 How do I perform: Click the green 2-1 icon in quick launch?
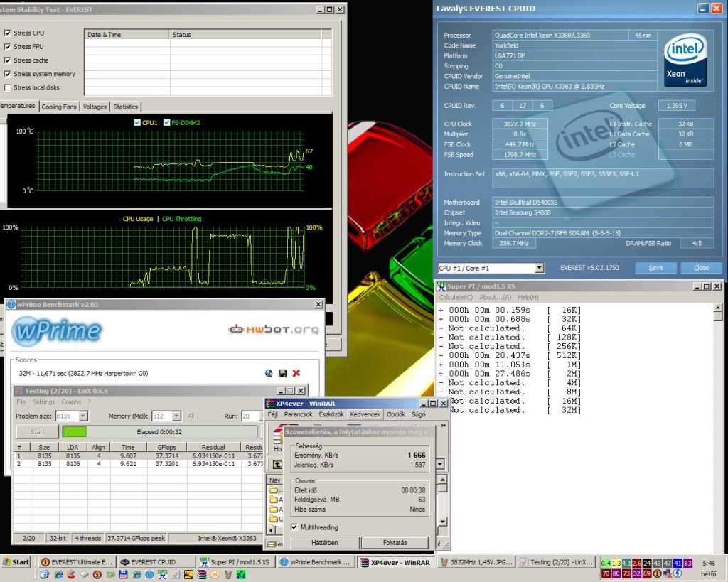point(241,575)
